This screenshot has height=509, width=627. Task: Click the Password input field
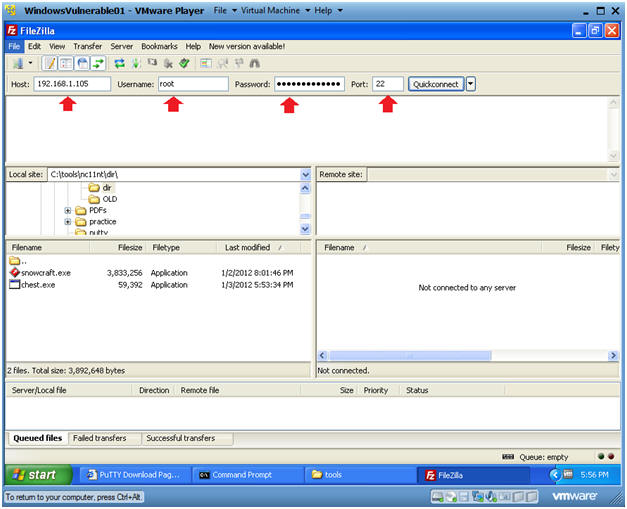click(309, 84)
